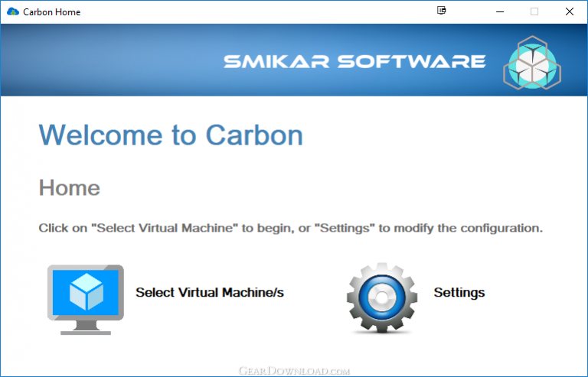Click the "Welcome to Carbon" heading
This screenshot has height=377, width=588.
171,135
